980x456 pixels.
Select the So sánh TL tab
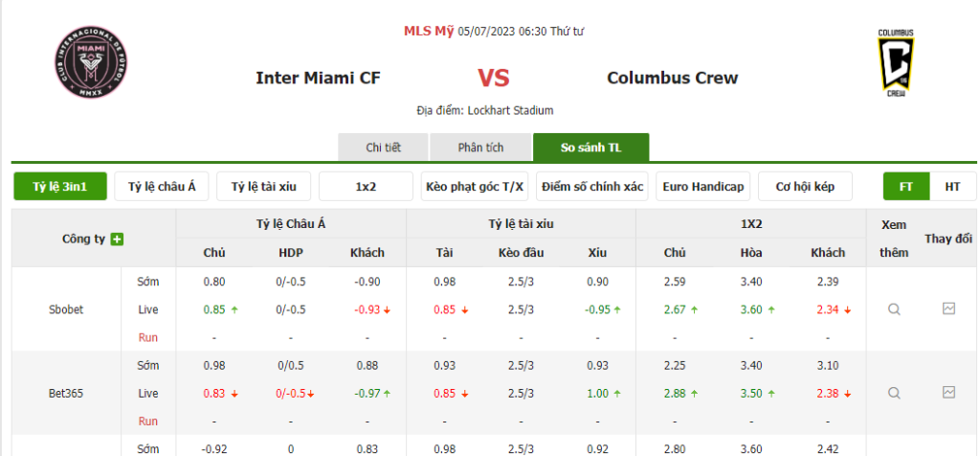pos(590,148)
